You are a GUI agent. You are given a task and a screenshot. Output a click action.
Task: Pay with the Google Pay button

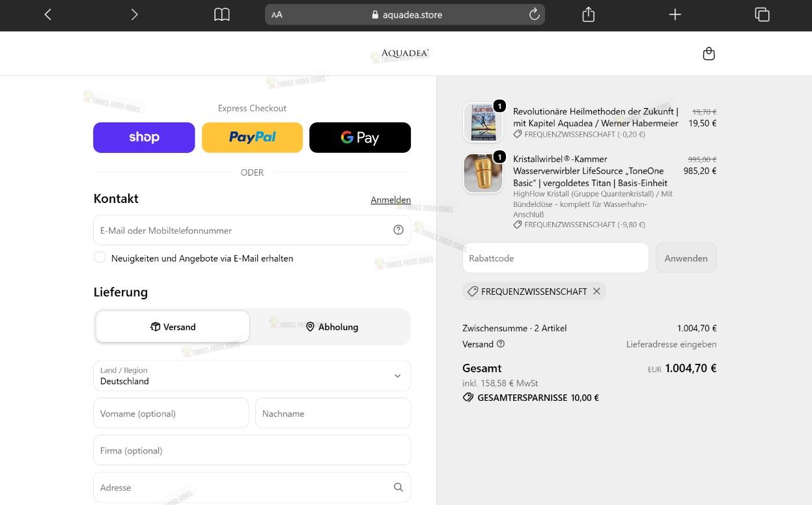(x=360, y=137)
